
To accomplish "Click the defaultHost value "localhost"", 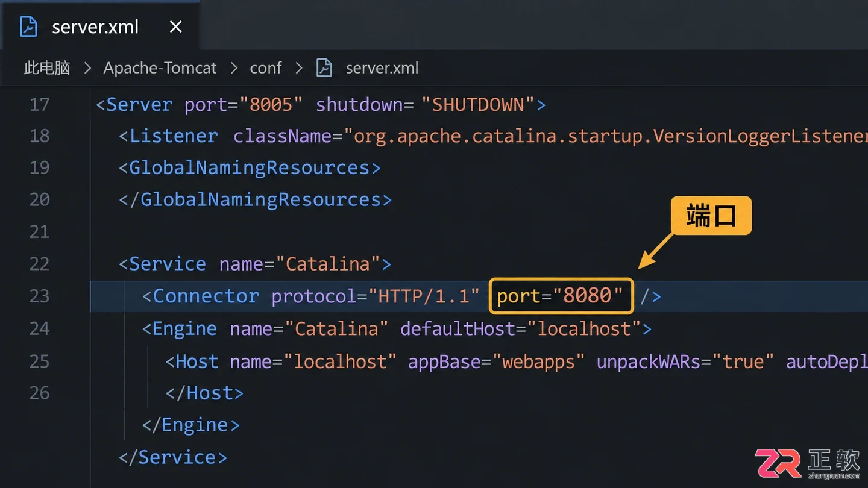I will (x=584, y=328).
